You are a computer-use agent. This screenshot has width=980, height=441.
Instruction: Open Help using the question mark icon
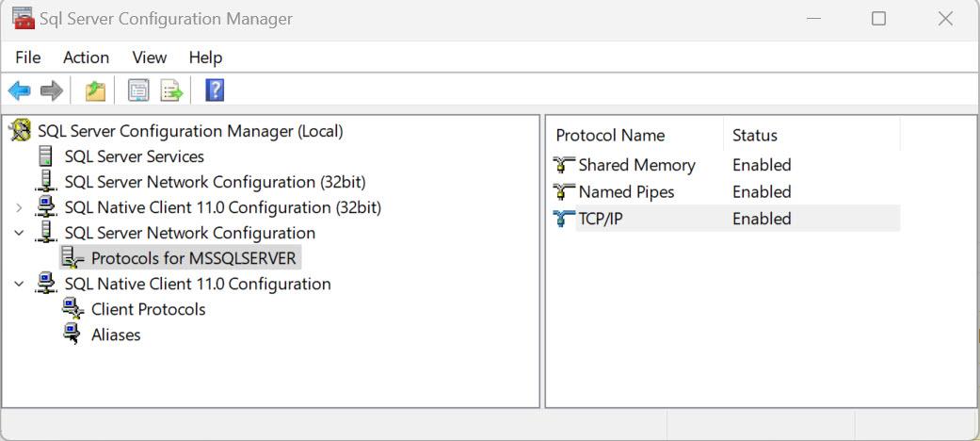[215, 90]
